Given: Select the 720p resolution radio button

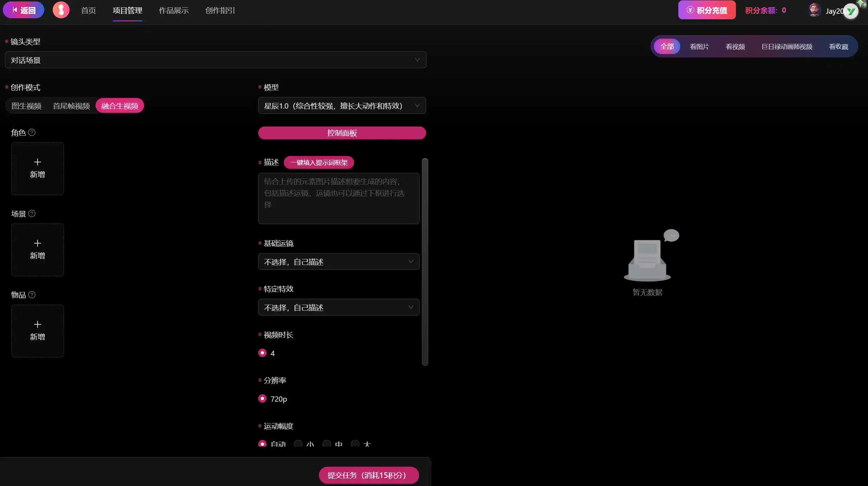Looking at the screenshot, I should (262, 398).
